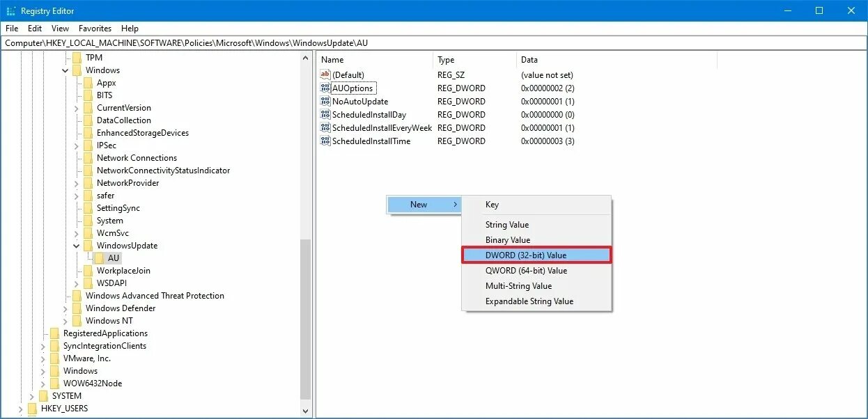Expand the VMware, Inc. key

42,358
